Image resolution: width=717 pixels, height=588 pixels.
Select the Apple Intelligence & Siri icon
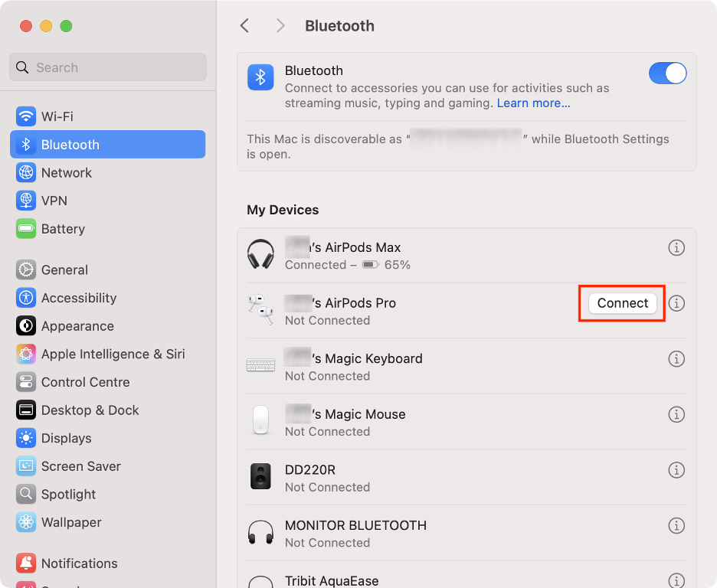click(x=100, y=354)
